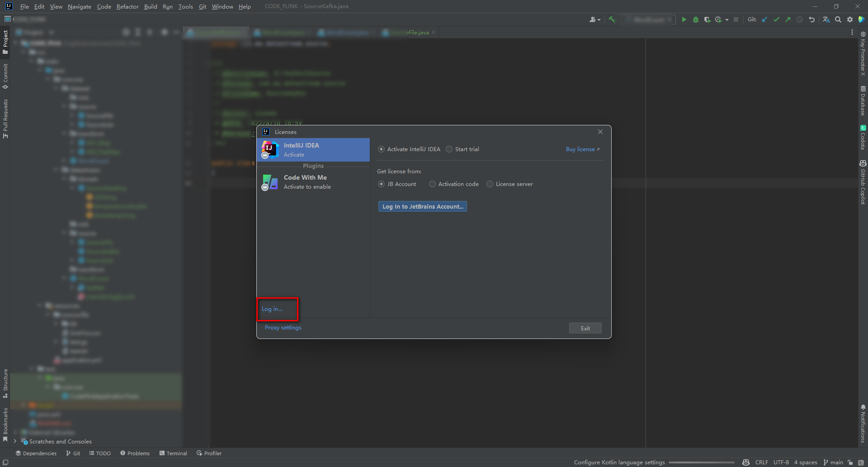The width and height of the screenshot is (868, 467).
Task: Select Code With Me plugin entry
Action: [x=313, y=182]
